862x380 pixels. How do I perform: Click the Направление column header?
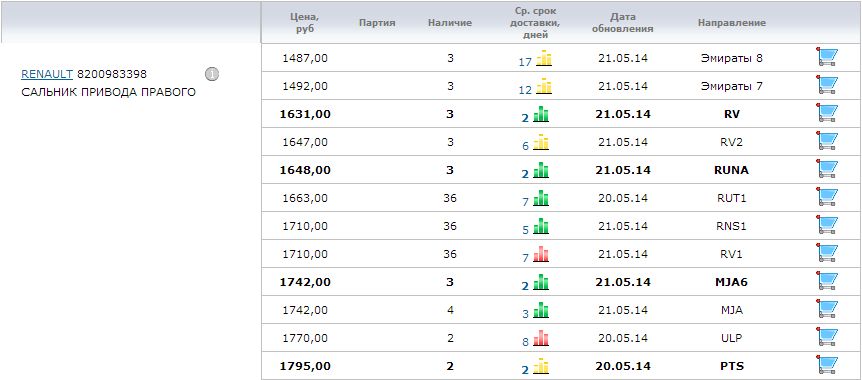coord(732,23)
